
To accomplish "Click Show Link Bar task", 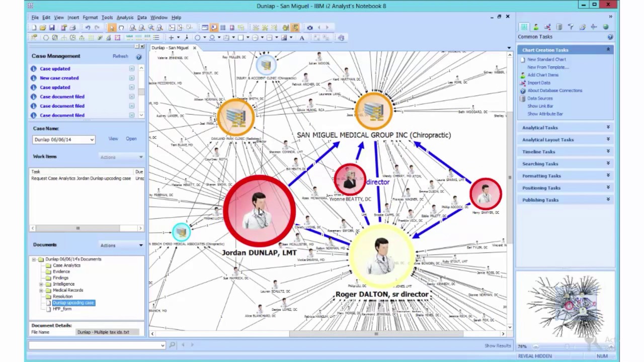I will [x=540, y=106].
